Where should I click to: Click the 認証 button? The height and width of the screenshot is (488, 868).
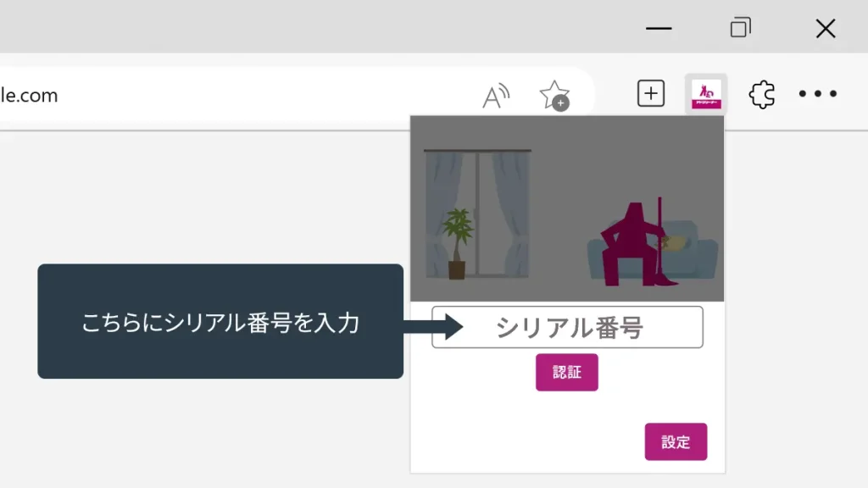(566, 373)
